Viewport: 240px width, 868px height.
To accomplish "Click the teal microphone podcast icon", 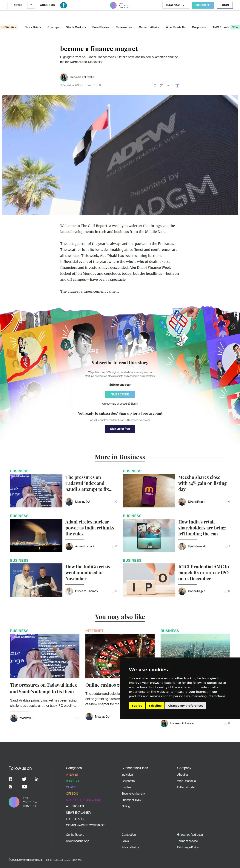I will 64,5.
